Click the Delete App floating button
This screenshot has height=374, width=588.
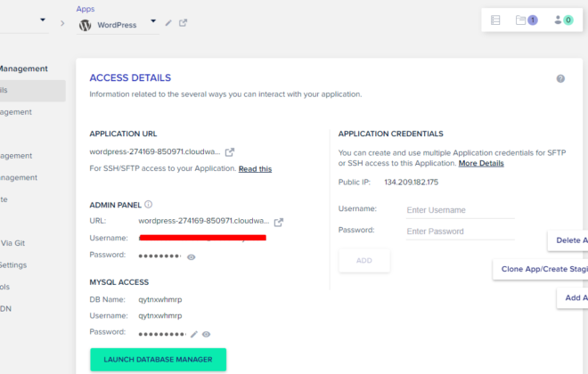tap(568, 240)
